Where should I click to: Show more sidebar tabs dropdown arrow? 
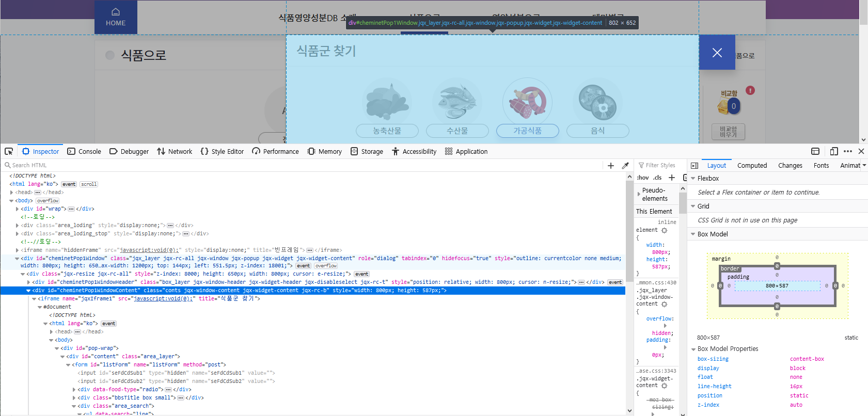click(864, 166)
